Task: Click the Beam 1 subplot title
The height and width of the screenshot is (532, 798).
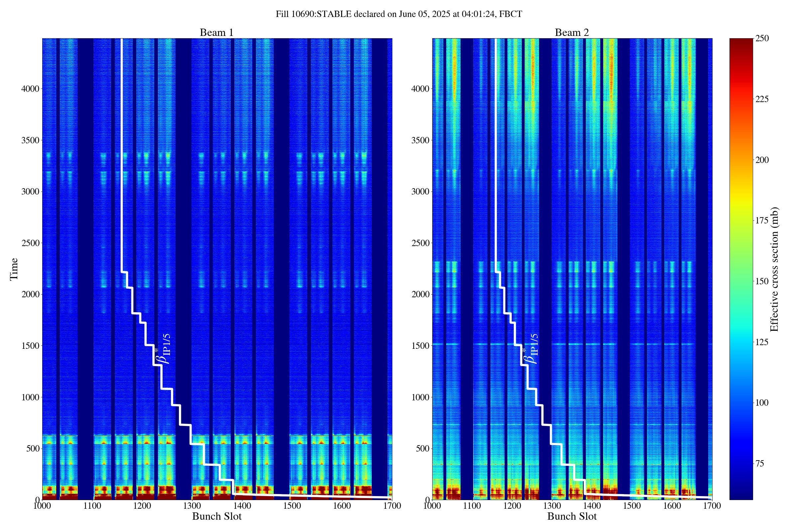Action: 216,33
